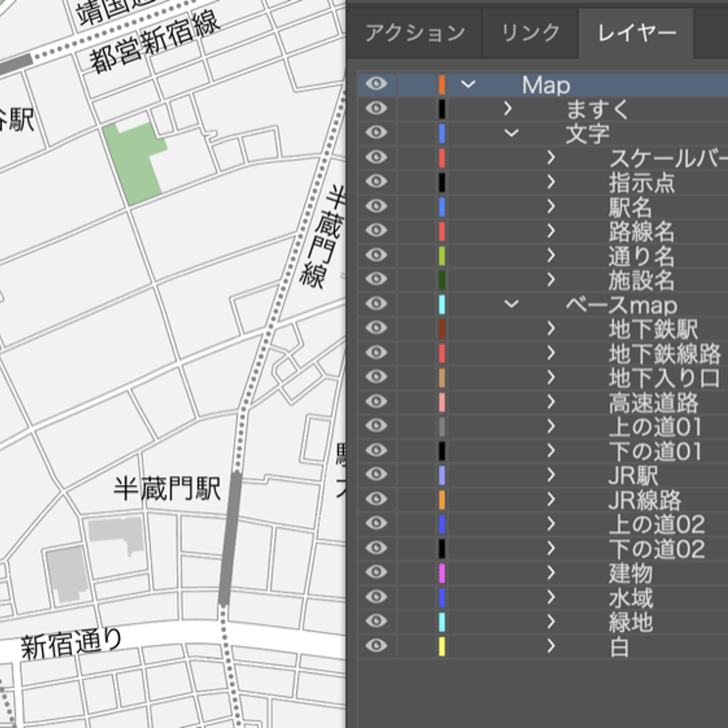Hide the 下の道02 layer
728x728 pixels.
[376, 548]
